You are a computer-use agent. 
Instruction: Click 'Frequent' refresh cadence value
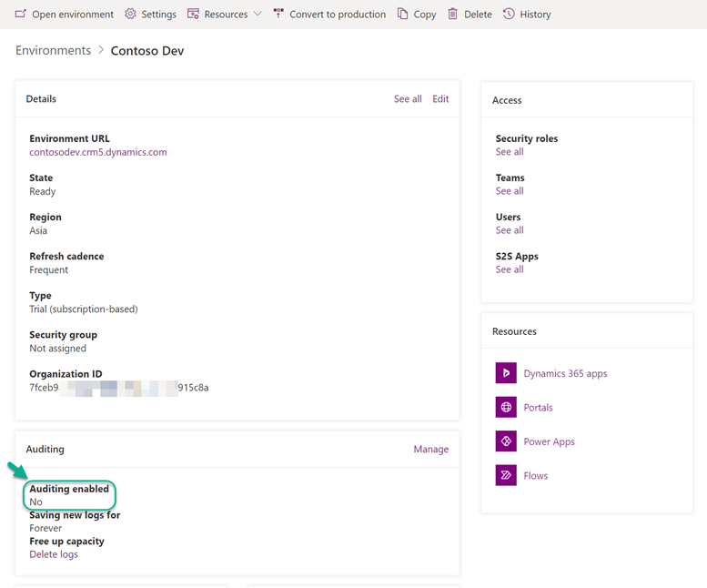tap(49, 269)
